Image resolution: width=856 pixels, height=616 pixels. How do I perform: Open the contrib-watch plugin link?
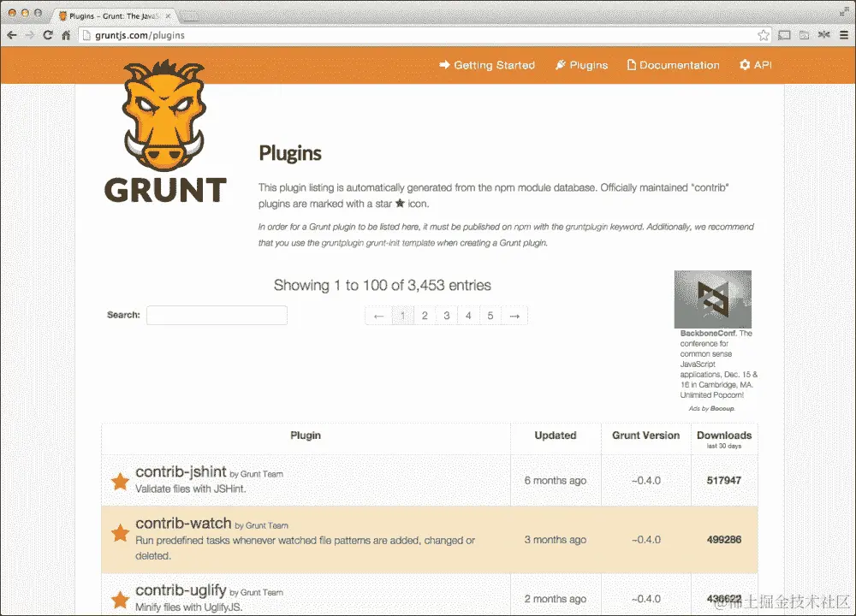pos(183,524)
